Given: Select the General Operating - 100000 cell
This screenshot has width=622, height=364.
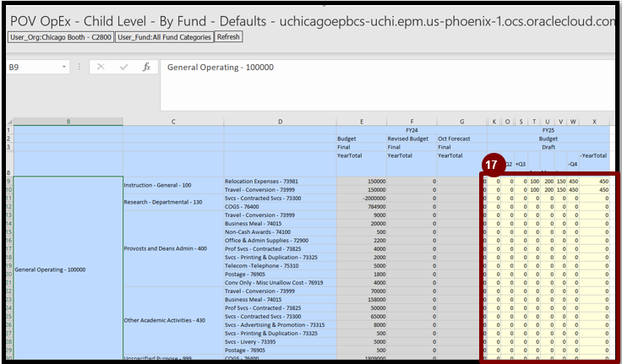Looking at the screenshot, I should point(68,269).
